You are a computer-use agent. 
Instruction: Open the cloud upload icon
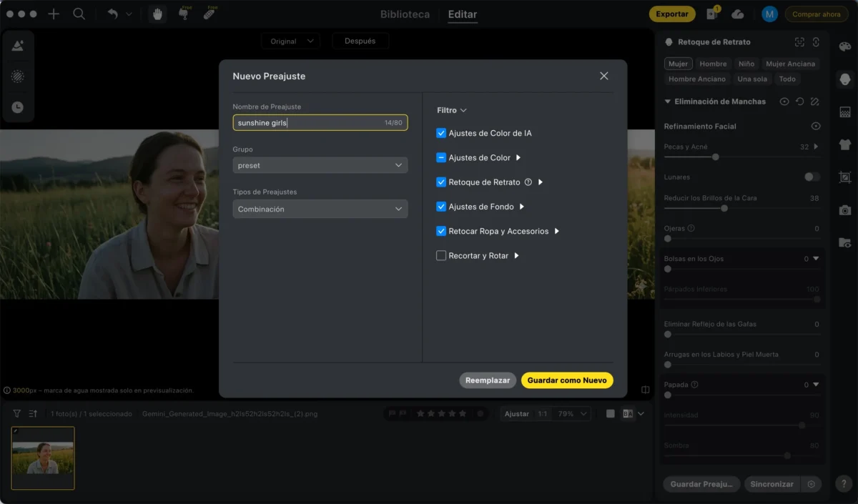(x=738, y=14)
